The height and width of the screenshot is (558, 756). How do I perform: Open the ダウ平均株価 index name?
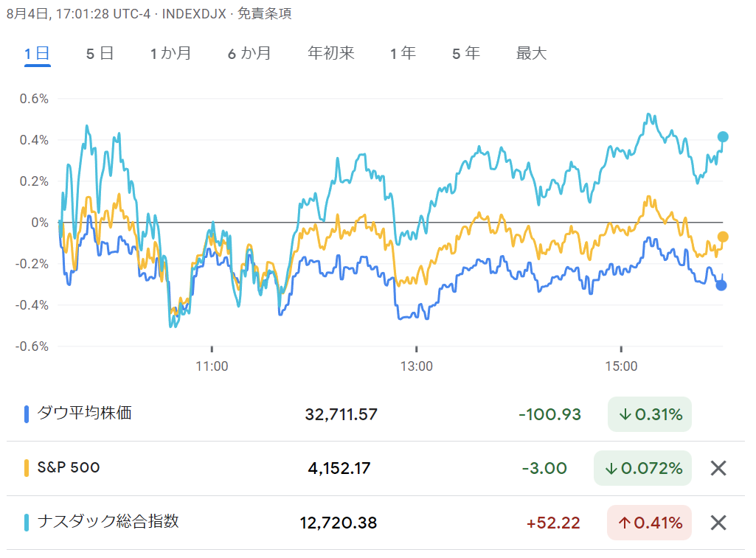(x=84, y=414)
